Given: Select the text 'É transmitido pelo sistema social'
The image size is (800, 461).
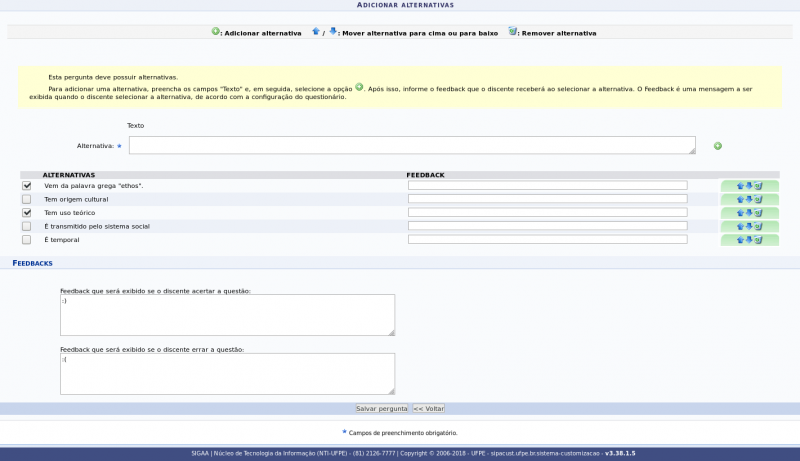Looking at the screenshot, I should point(97,226).
